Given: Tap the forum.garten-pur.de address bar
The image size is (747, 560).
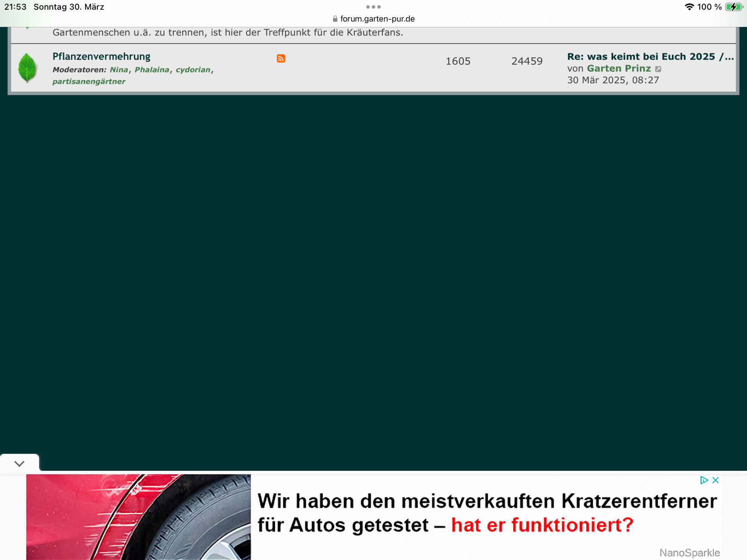Looking at the screenshot, I should [373, 19].
